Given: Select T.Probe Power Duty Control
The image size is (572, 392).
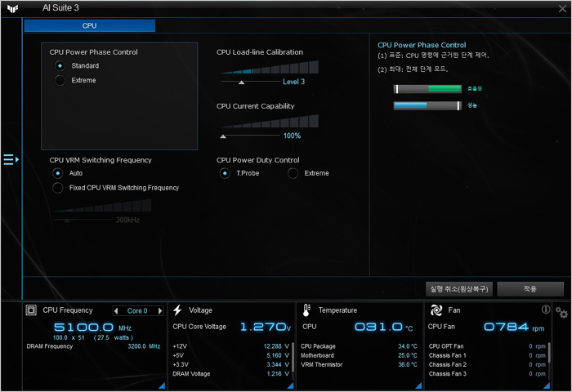Looking at the screenshot, I should pos(225,173).
